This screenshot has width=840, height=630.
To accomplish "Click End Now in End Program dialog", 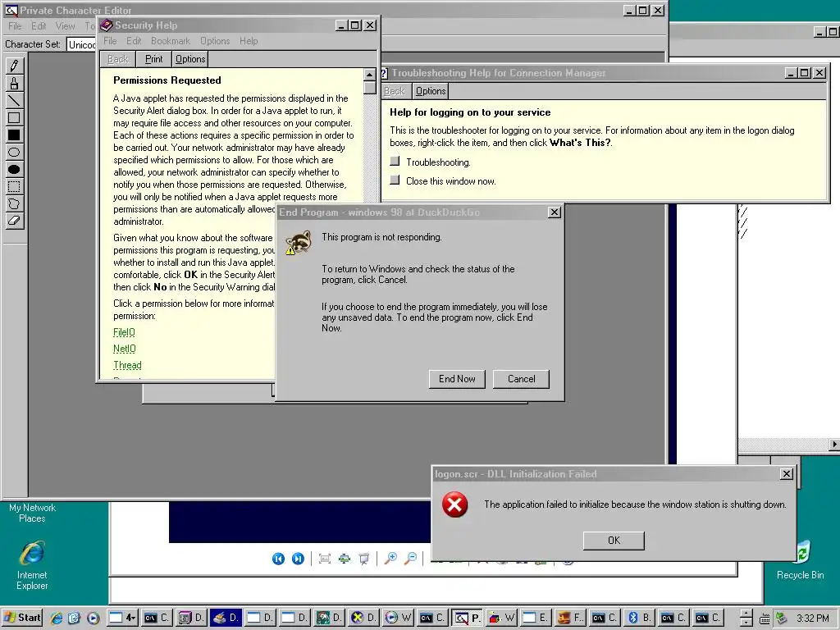I will tap(457, 379).
